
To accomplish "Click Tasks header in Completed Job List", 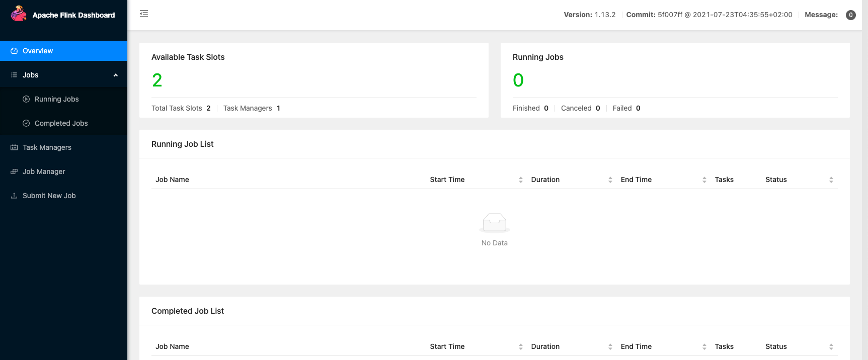I will pos(724,346).
